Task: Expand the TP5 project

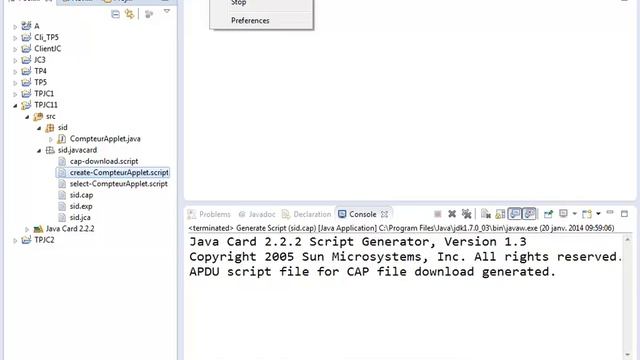Action: point(15,83)
